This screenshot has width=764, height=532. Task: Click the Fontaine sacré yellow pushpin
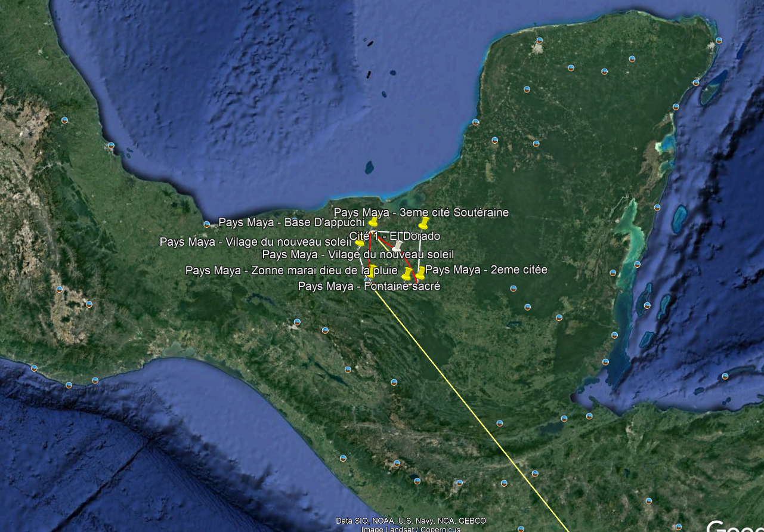point(407,274)
